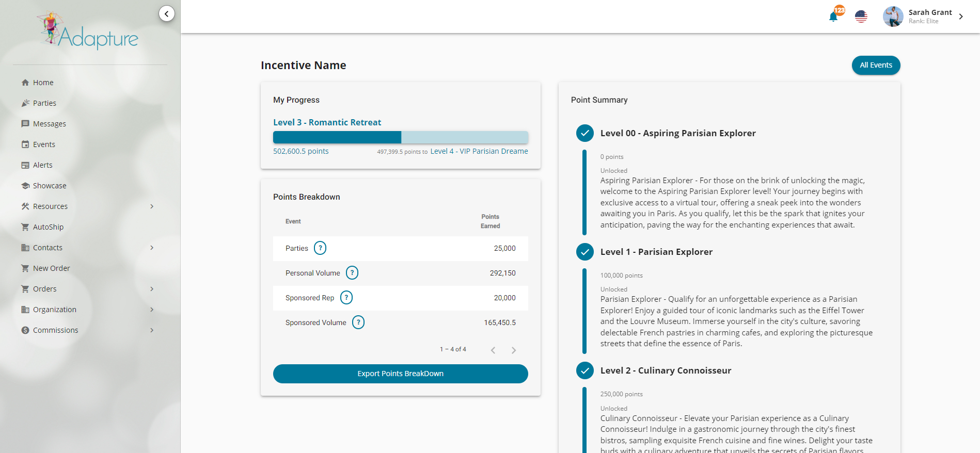Click the Level 3 progress bar

(400, 137)
